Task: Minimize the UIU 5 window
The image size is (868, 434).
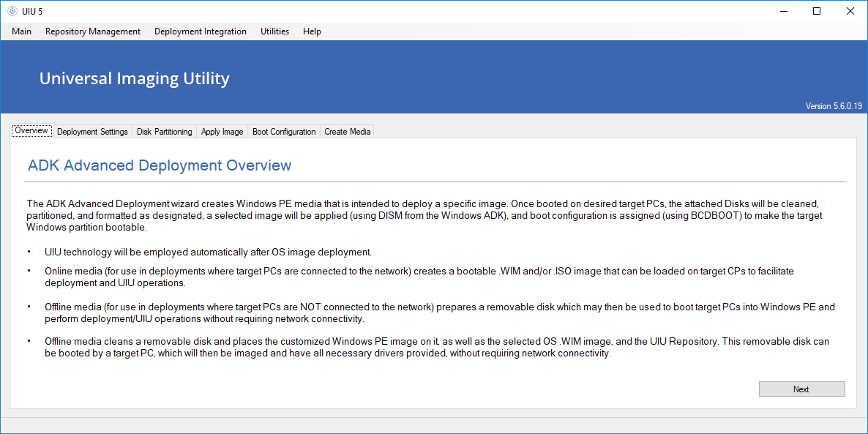Action: tap(783, 11)
